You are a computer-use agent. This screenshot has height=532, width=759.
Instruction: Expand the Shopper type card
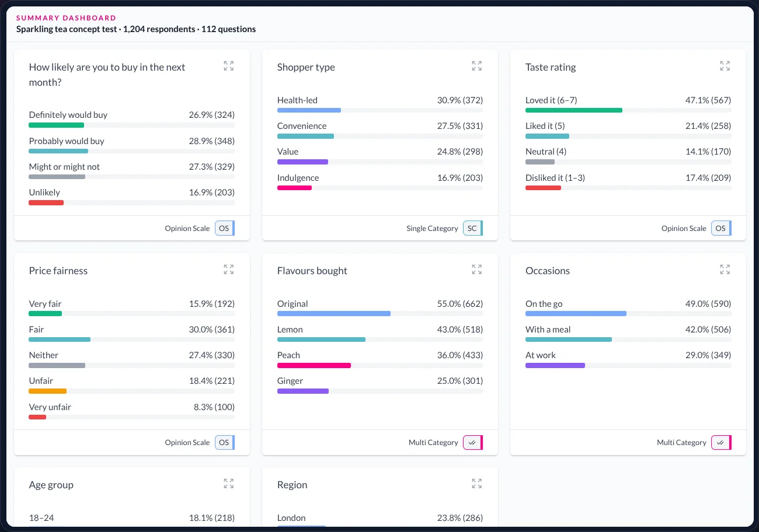[x=477, y=66]
